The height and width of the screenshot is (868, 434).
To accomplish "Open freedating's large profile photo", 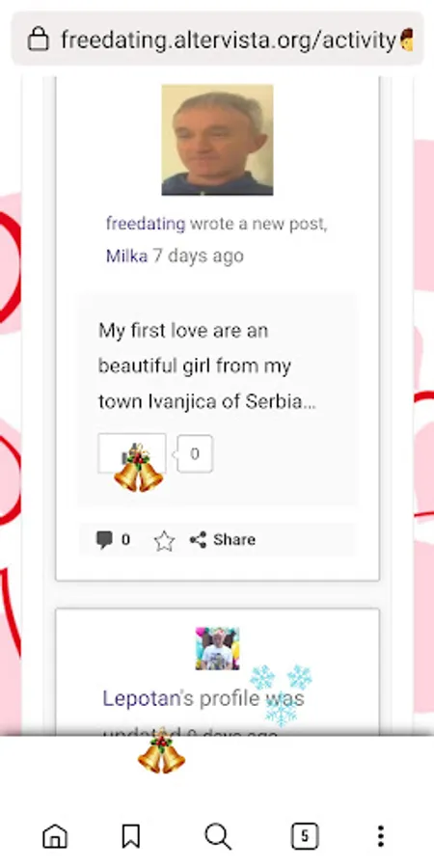I will 218,140.
